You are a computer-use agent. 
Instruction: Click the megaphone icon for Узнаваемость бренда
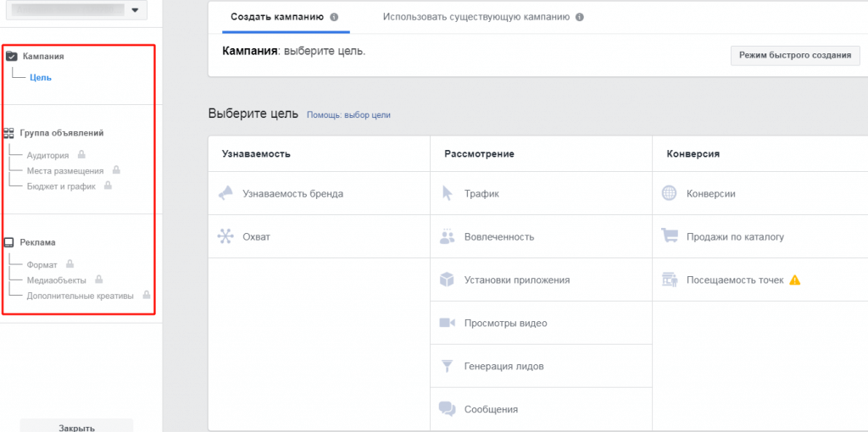tap(225, 193)
